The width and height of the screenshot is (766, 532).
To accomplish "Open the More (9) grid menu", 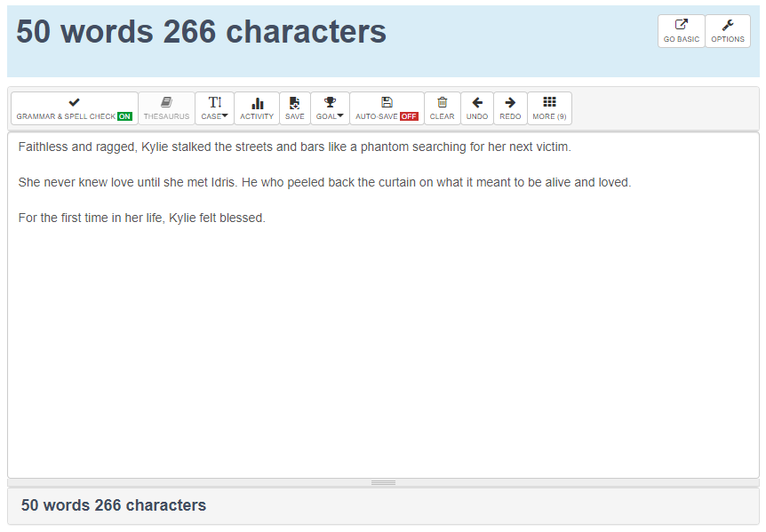I will [x=549, y=108].
